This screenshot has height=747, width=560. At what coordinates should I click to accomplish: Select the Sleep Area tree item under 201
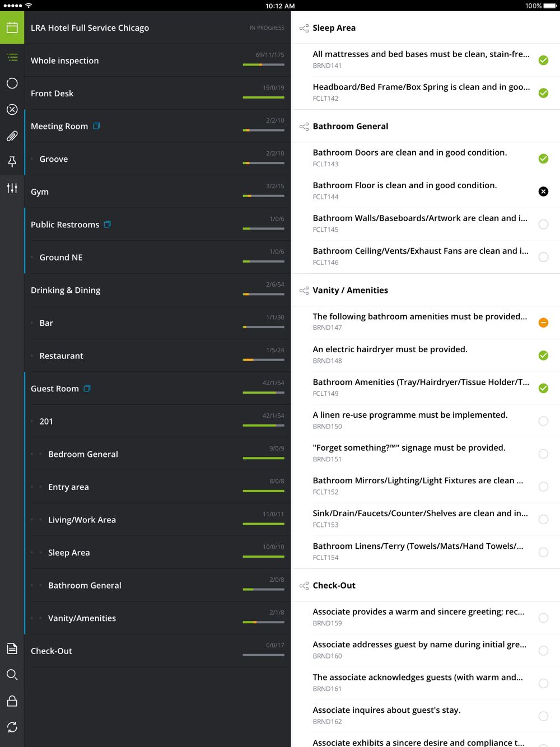(69, 553)
